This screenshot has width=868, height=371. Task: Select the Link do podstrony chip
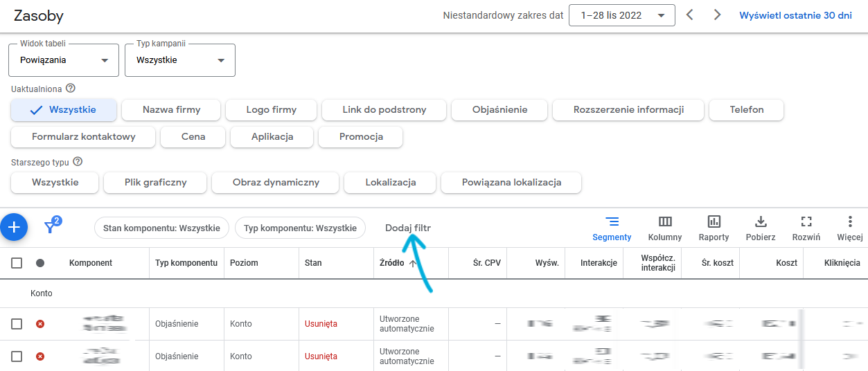click(x=384, y=109)
